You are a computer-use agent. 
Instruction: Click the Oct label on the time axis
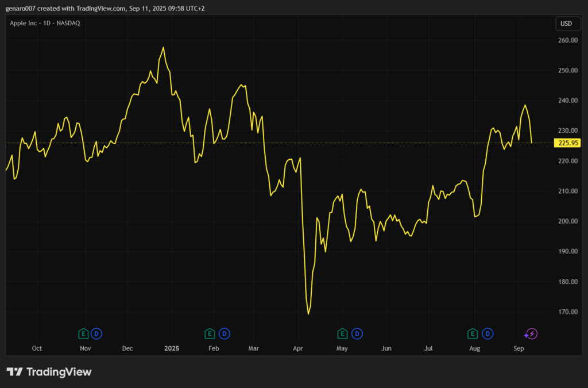click(37, 348)
